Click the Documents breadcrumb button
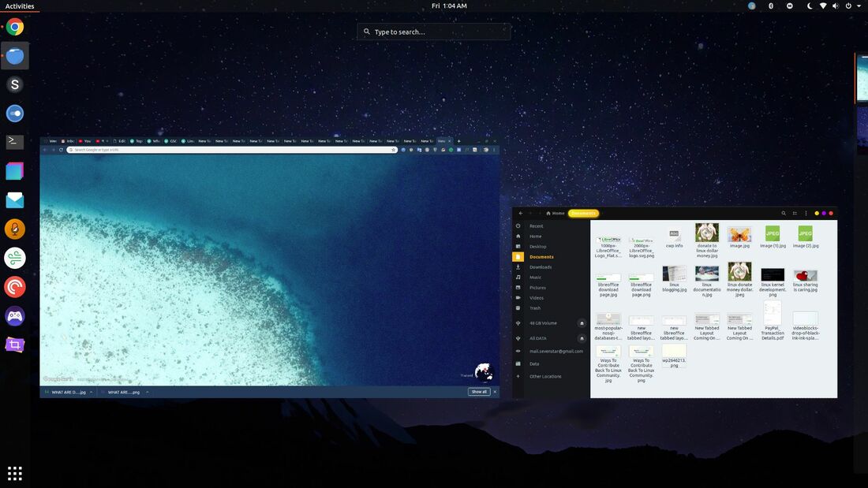Viewport: 868px width, 488px height. click(584, 213)
